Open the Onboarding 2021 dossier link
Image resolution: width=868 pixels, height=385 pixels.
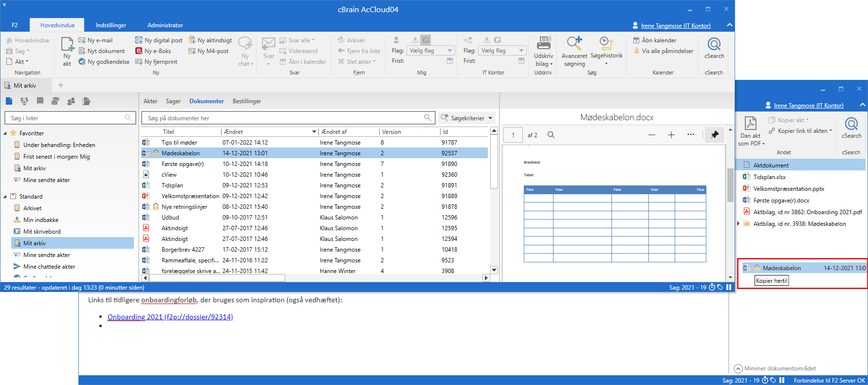tap(170, 317)
